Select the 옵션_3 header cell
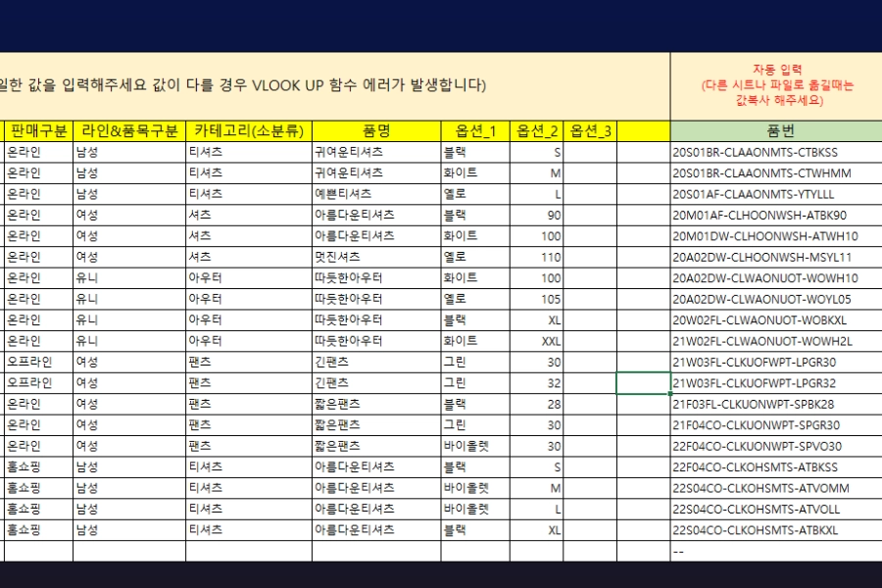 (x=590, y=131)
